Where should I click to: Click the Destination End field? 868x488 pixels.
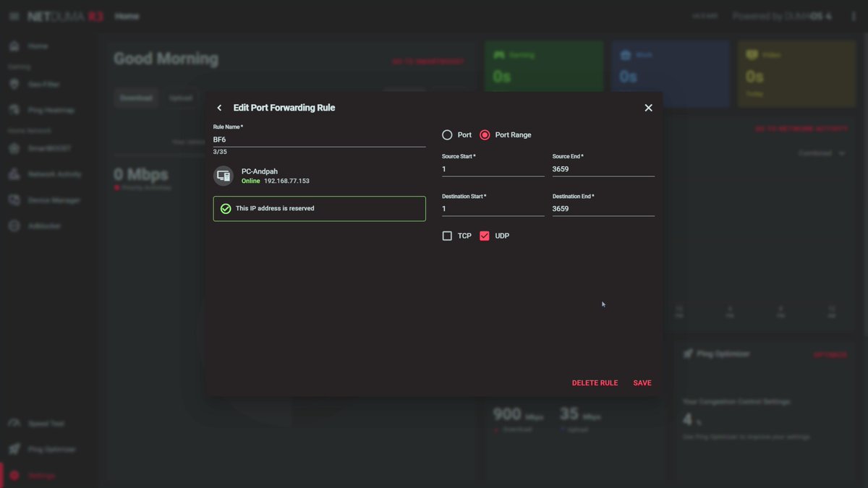(603, 209)
